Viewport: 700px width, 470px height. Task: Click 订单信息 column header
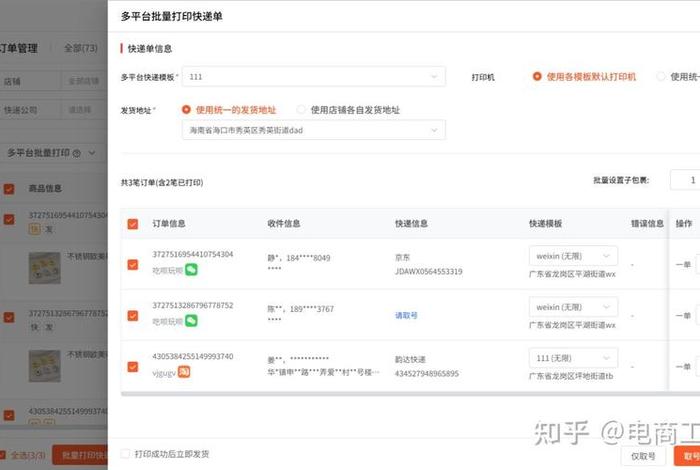pyautogui.click(x=169, y=224)
